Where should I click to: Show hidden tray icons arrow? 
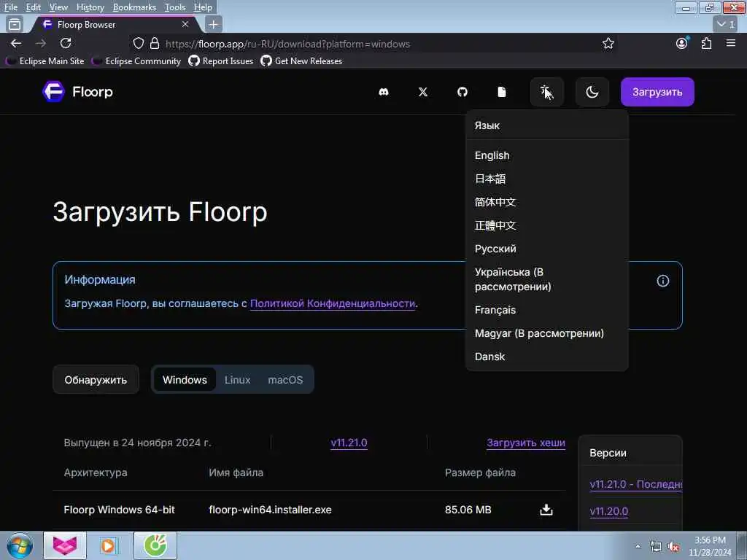click(638, 547)
